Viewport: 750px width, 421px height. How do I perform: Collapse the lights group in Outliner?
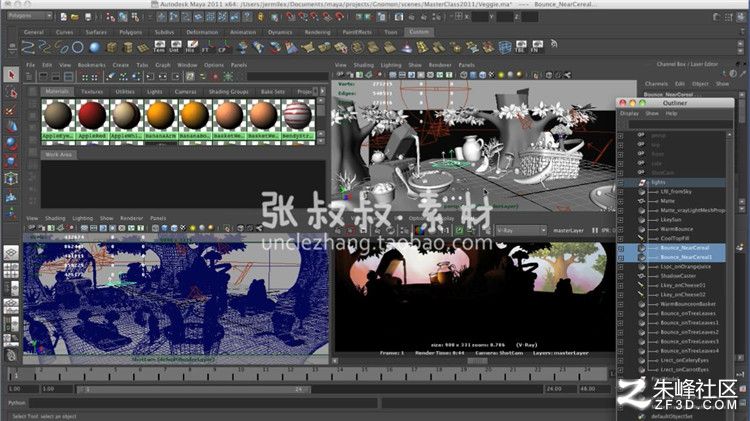pyautogui.click(x=620, y=183)
